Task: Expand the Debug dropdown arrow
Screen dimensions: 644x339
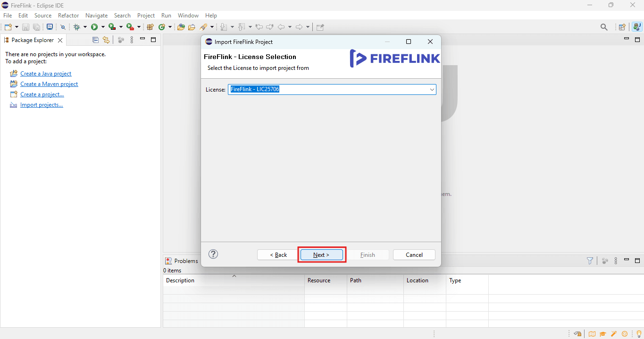Action: pos(85,27)
